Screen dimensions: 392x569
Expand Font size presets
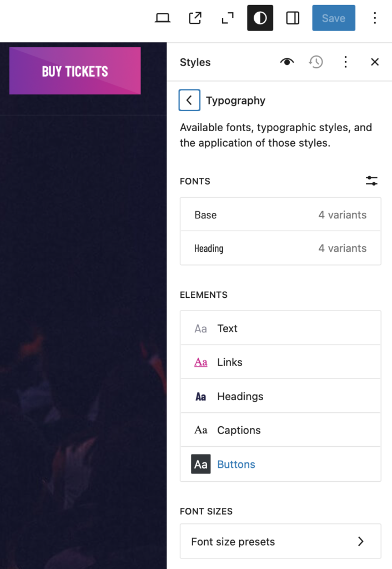(x=280, y=541)
